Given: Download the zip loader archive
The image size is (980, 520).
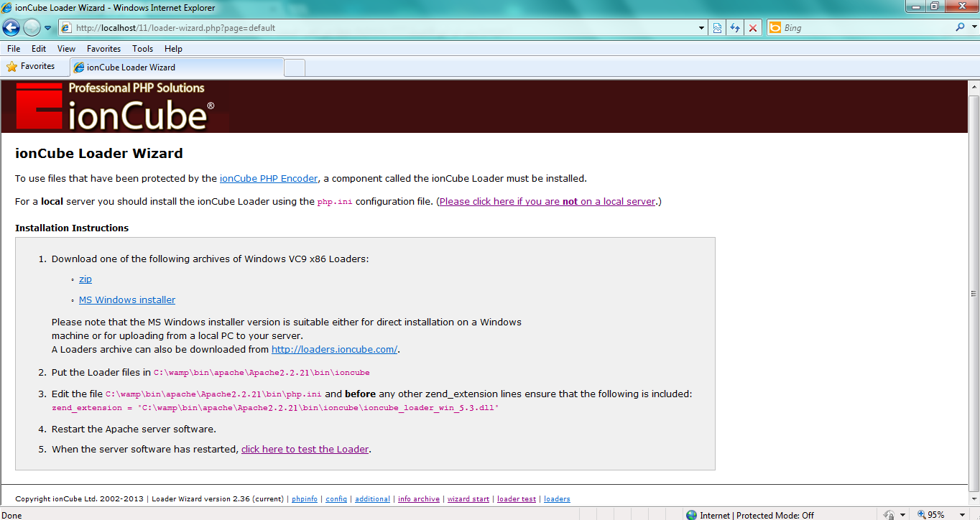Looking at the screenshot, I should tap(85, 279).
